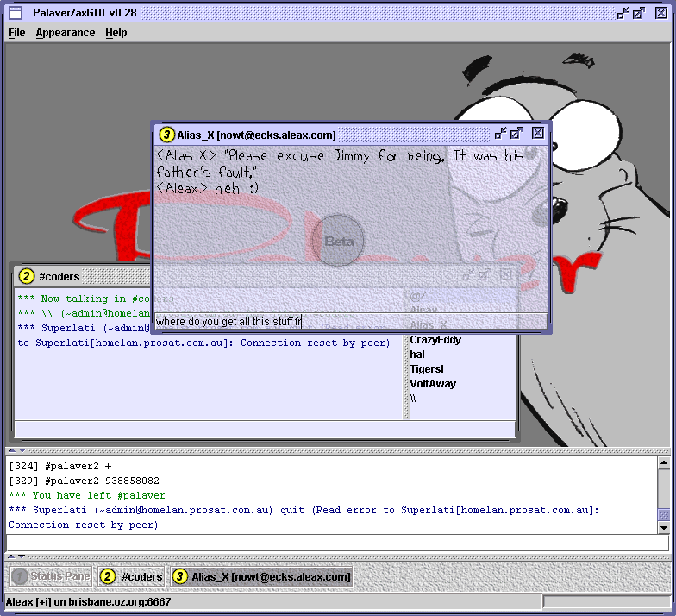Click the "[324] #palaver2 +" line
The image size is (676, 616).
[60, 466]
